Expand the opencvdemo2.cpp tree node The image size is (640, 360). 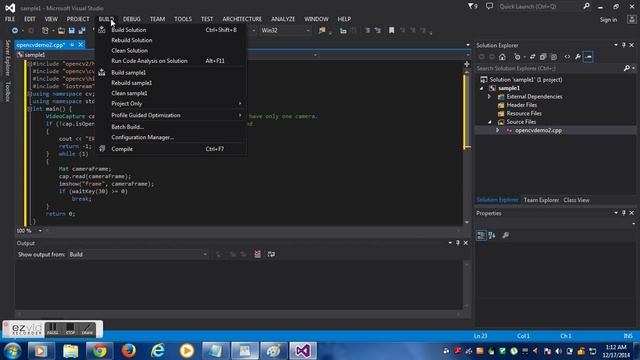(498, 131)
